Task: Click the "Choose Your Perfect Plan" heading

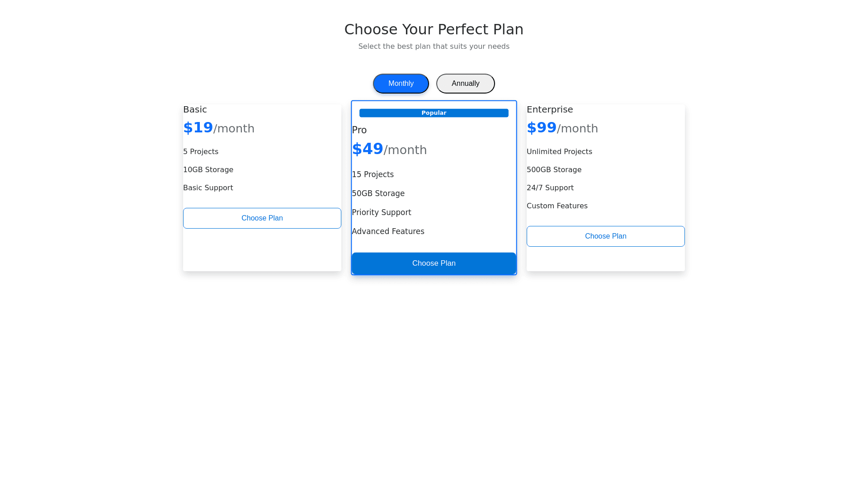Action: click(x=434, y=29)
